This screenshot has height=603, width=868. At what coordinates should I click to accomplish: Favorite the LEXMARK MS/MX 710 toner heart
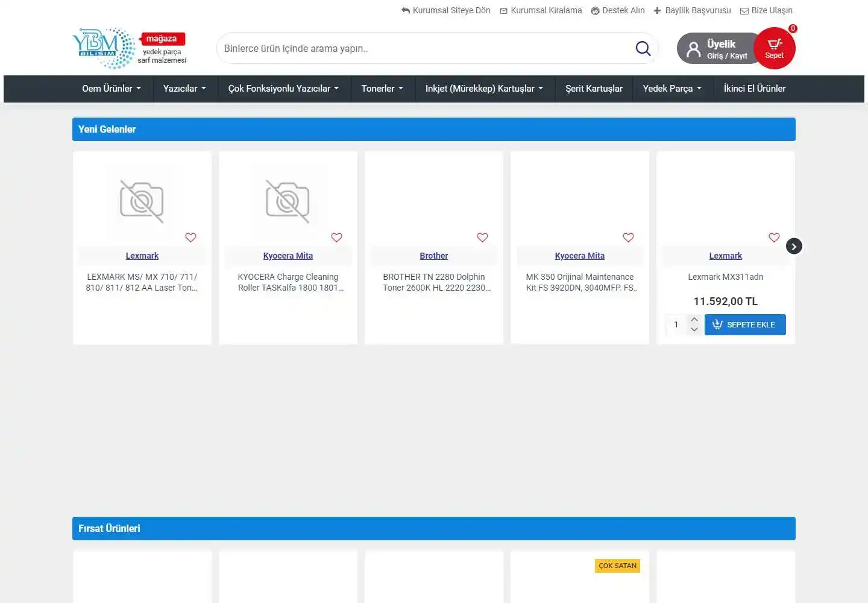pos(190,238)
